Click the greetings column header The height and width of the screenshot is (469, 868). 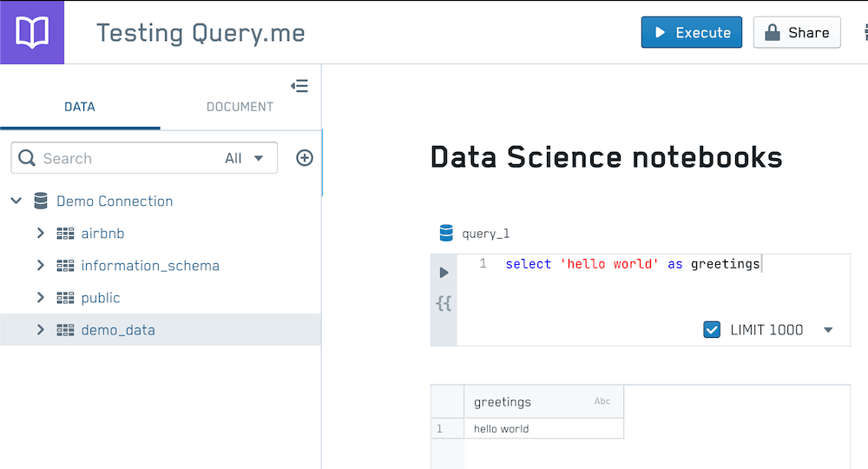[543, 401]
